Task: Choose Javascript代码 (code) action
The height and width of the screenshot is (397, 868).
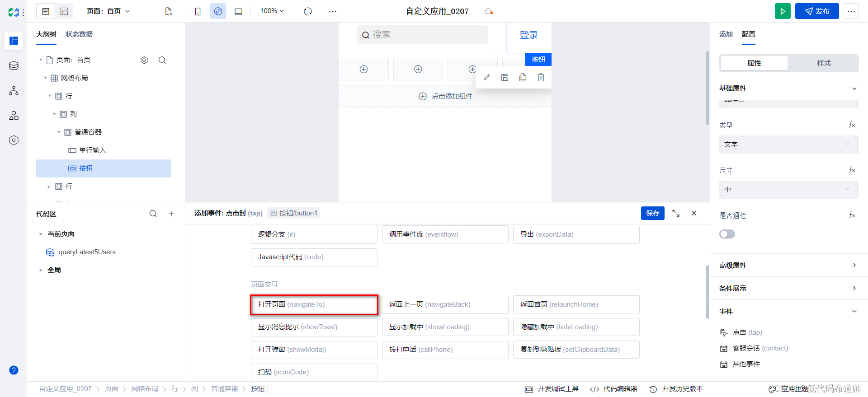Action: click(314, 257)
